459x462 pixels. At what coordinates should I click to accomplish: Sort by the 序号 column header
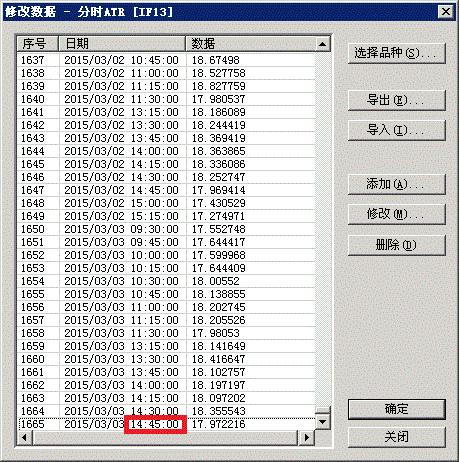coord(38,44)
